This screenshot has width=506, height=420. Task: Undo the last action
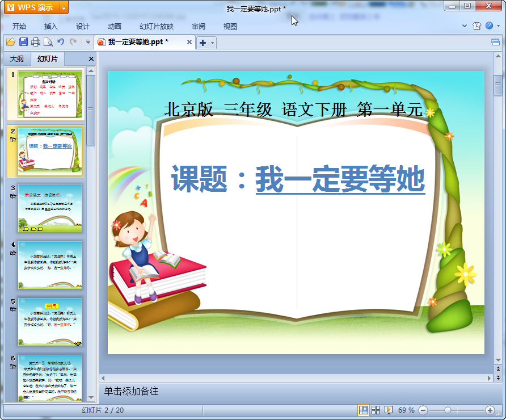[x=61, y=42]
